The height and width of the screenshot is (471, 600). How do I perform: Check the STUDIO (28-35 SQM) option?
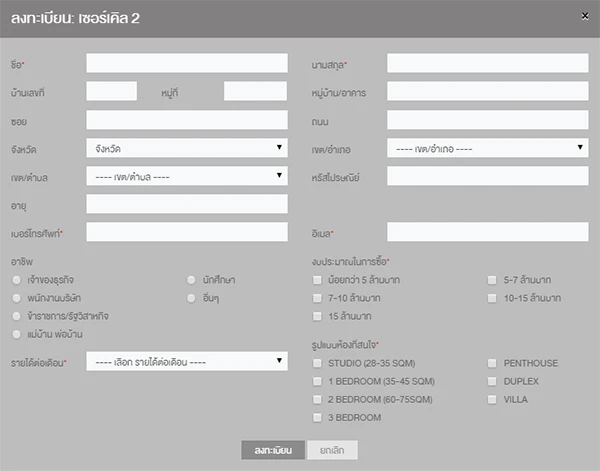pyautogui.click(x=317, y=363)
